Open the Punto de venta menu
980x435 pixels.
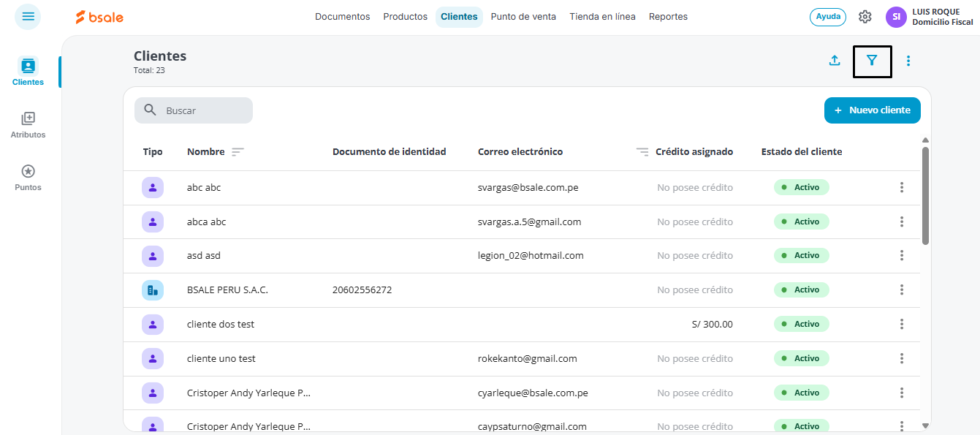[x=523, y=17]
